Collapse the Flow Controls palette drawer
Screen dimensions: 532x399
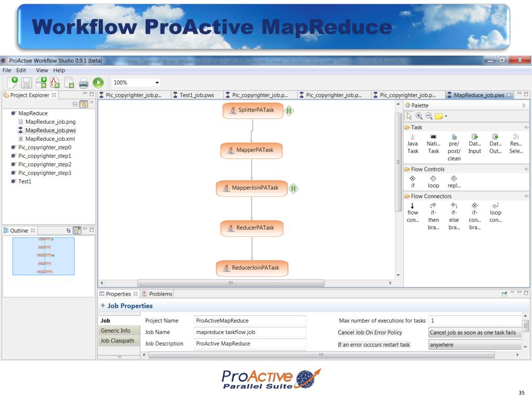(x=526, y=169)
